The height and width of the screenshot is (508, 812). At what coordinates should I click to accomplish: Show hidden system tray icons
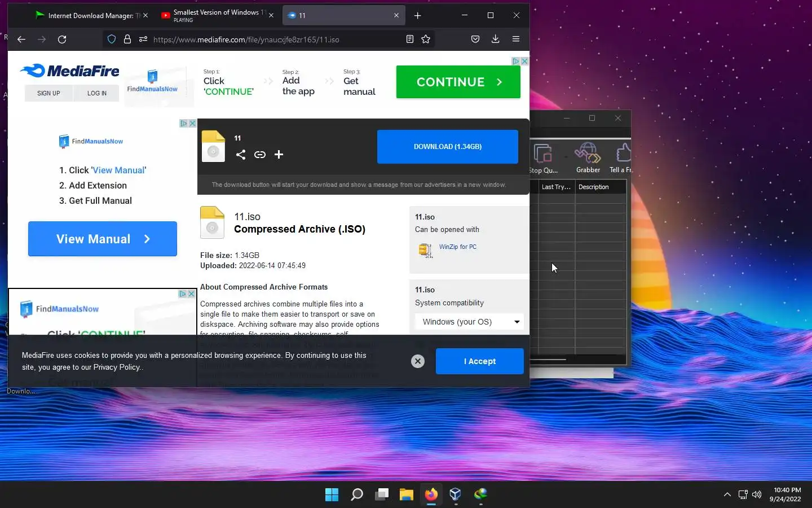[x=727, y=495]
